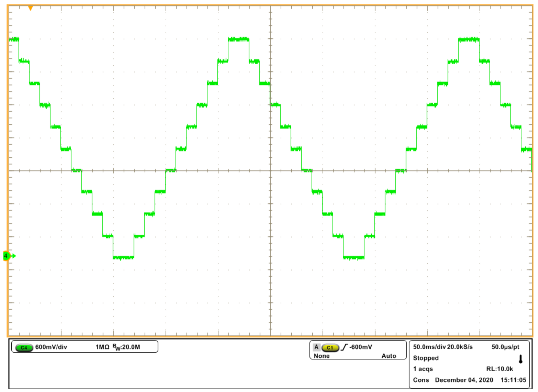Click the 50.0µs/pt resolution readout
Screen dimensions: 538x392
[505, 347]
